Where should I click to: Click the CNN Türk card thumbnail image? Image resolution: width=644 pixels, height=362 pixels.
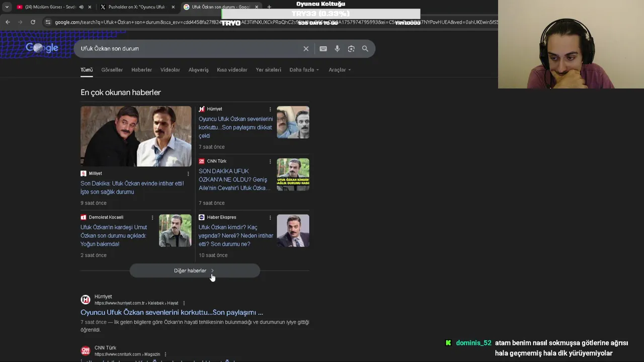[x=293, y=174]
